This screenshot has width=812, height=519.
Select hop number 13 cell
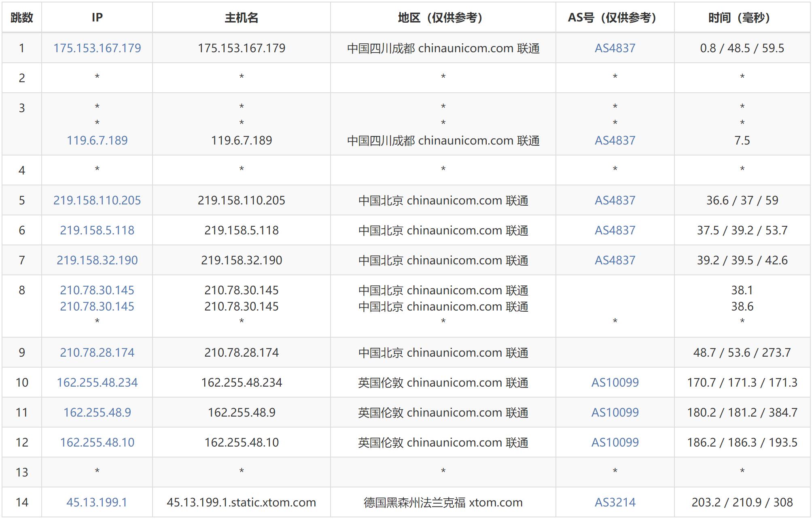[x=22, y=472]
